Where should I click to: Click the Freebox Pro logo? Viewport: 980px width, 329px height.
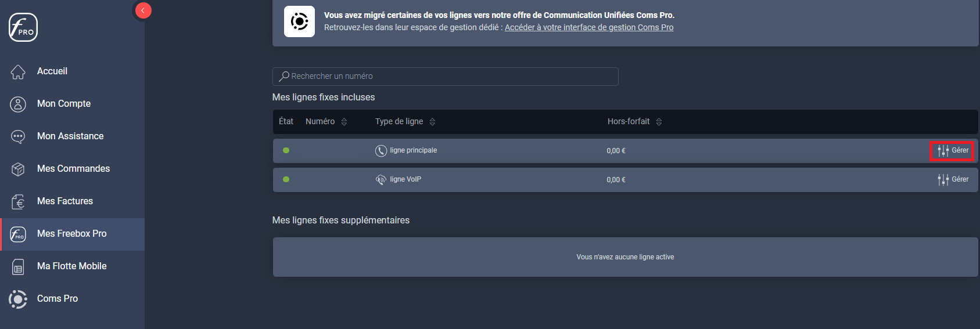coord(23,27)
